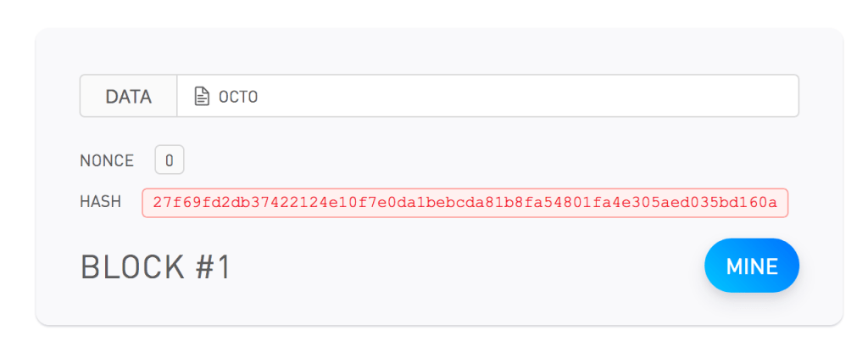Click the word MINE on gradient button
The image size is (868, 353).
pyautogui.click(x=752, y=266)
